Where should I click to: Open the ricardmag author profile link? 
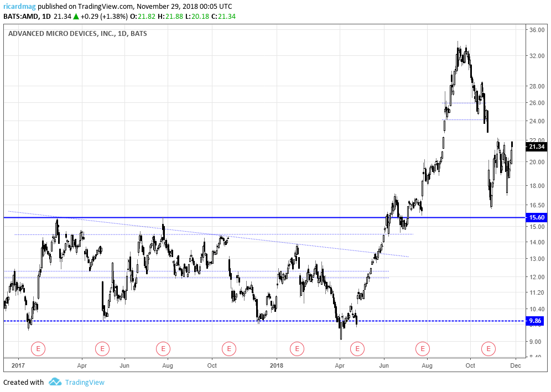19,6
